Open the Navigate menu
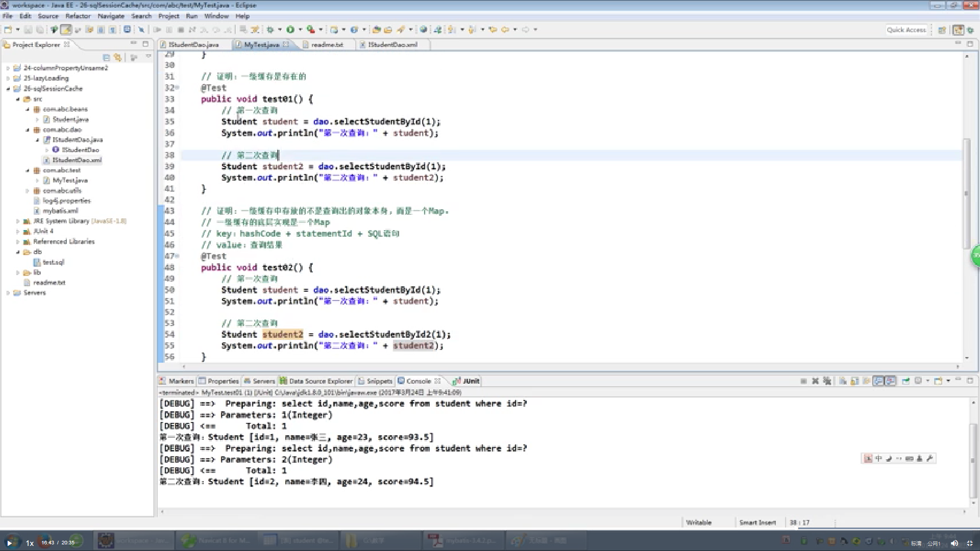Viewport: 980px width, 551px height. [x=111, y=16]
